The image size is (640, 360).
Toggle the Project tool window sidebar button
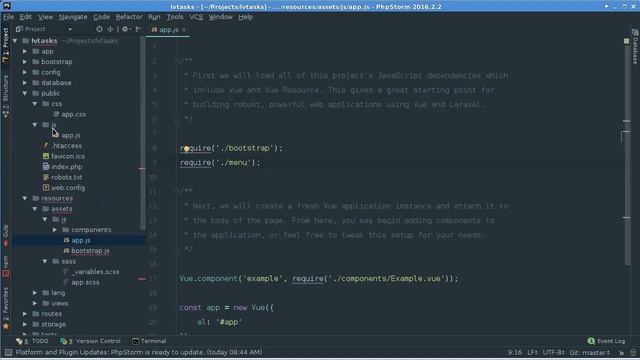click(5, 45)
